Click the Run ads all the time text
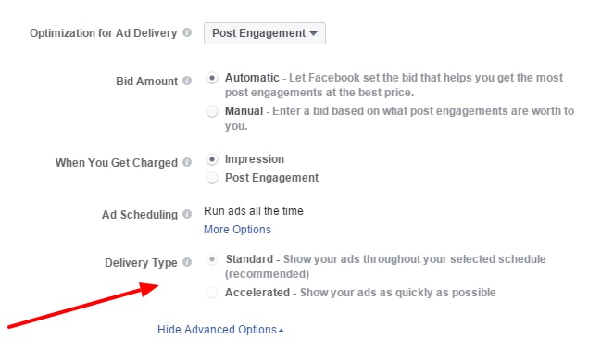 point(254,210)
